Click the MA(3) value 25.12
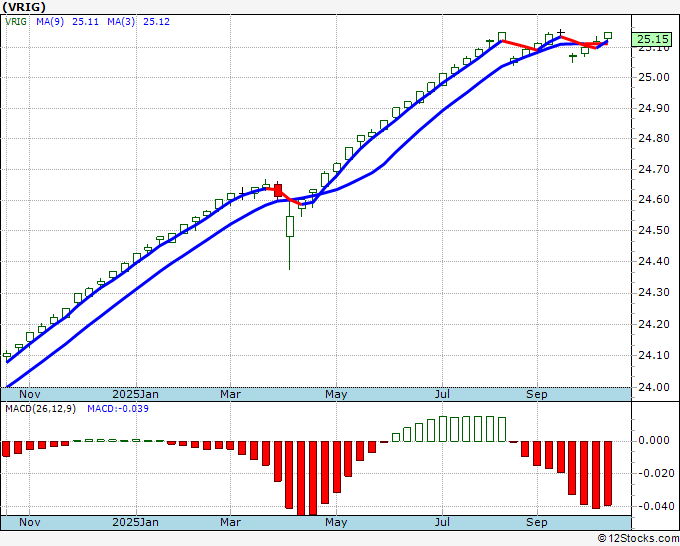The height and width of the screenshot is (546, 680). (157, 22)
